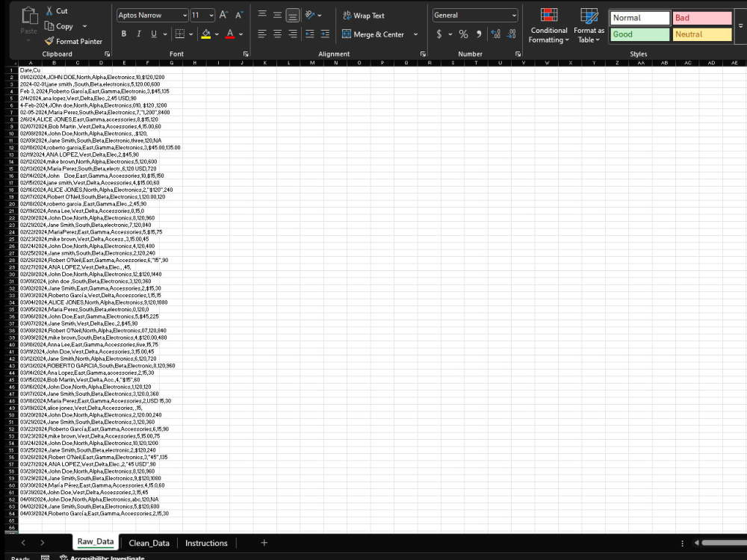Toggle Bold formatting
Viewport: 747px width, 560px height.
tap(124, 34)
